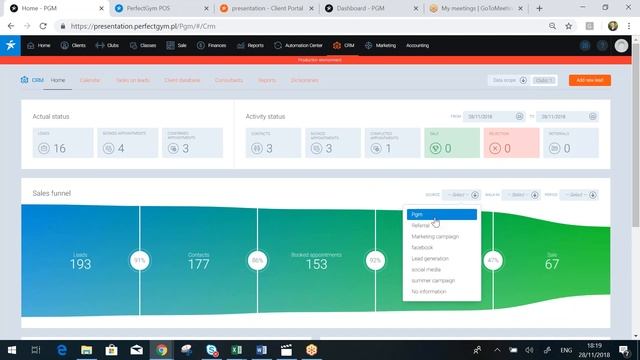Image resolution: width=640 pixels, height=360 pixels.
Task: Click the 91% conversion circle
Action: pos(140,260)
